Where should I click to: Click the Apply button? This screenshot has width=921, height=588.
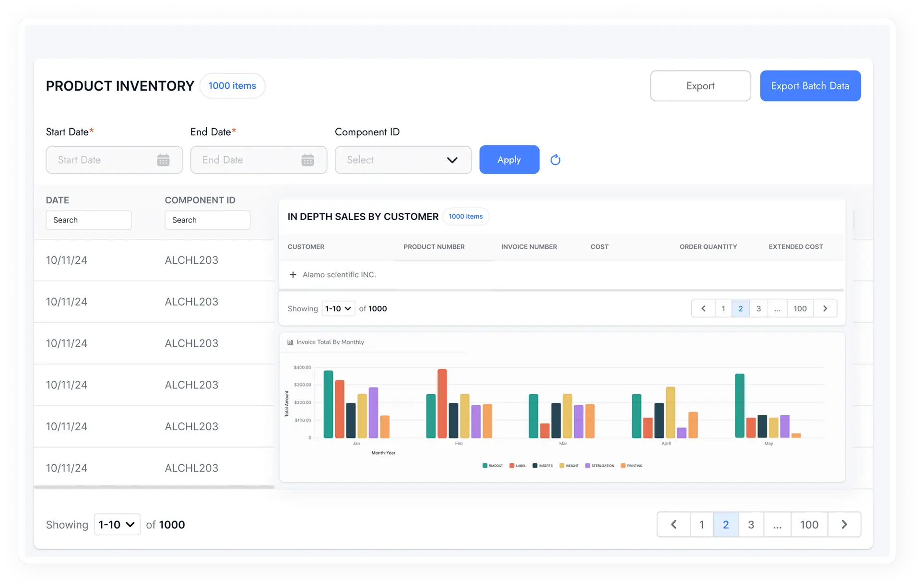point(509,159)
